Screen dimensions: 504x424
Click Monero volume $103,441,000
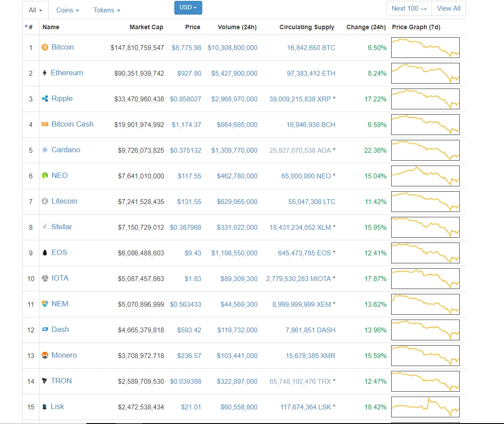coord(237,356)
